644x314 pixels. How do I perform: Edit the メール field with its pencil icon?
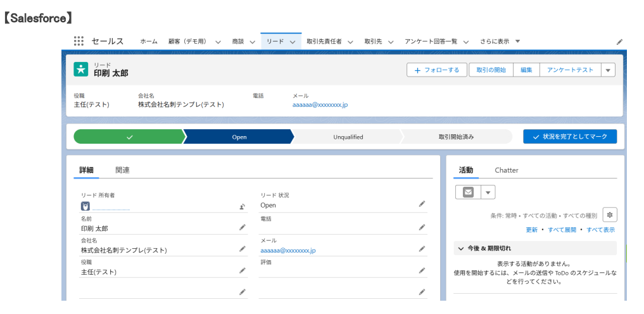[x=422, y=248]
